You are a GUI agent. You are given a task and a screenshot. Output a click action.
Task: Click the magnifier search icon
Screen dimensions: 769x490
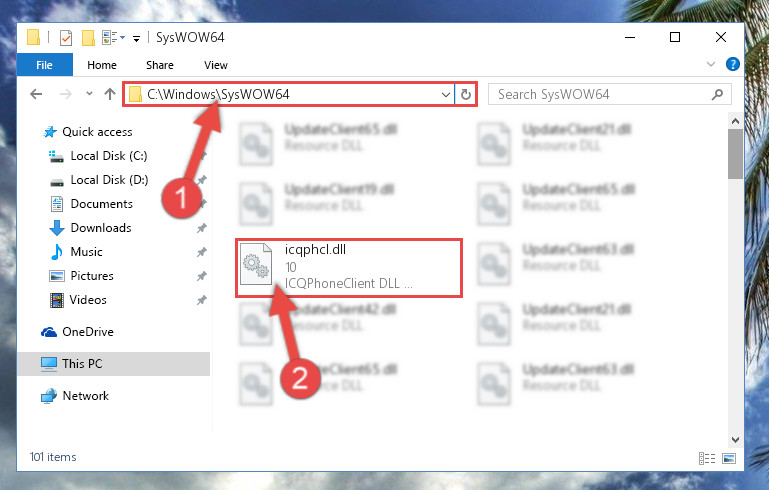(x=717, y=94)
